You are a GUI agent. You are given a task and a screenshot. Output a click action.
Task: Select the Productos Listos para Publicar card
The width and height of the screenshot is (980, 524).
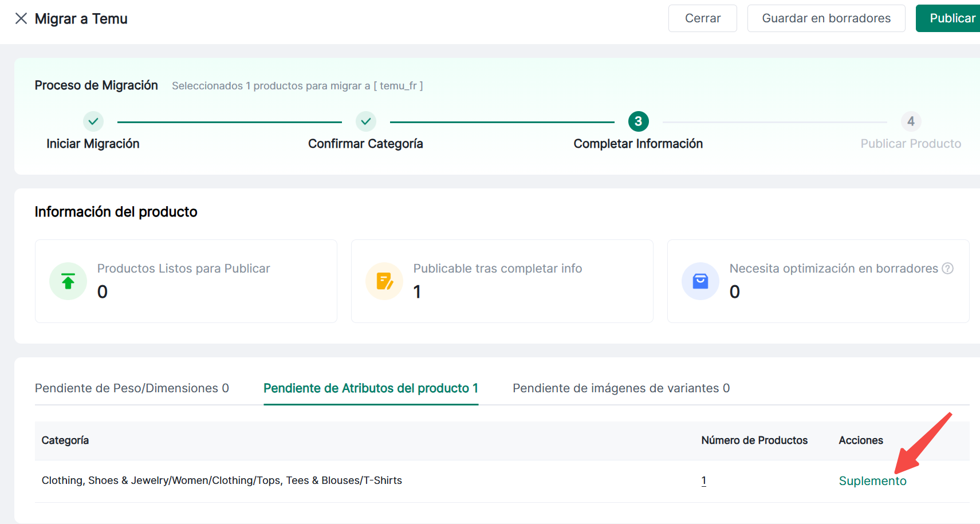click(x=186, y=281)
